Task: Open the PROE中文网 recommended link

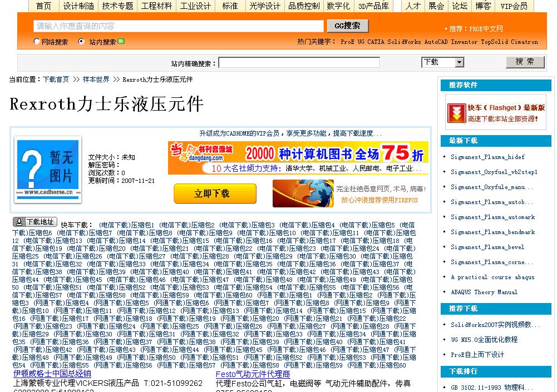Action: (486, 29)
